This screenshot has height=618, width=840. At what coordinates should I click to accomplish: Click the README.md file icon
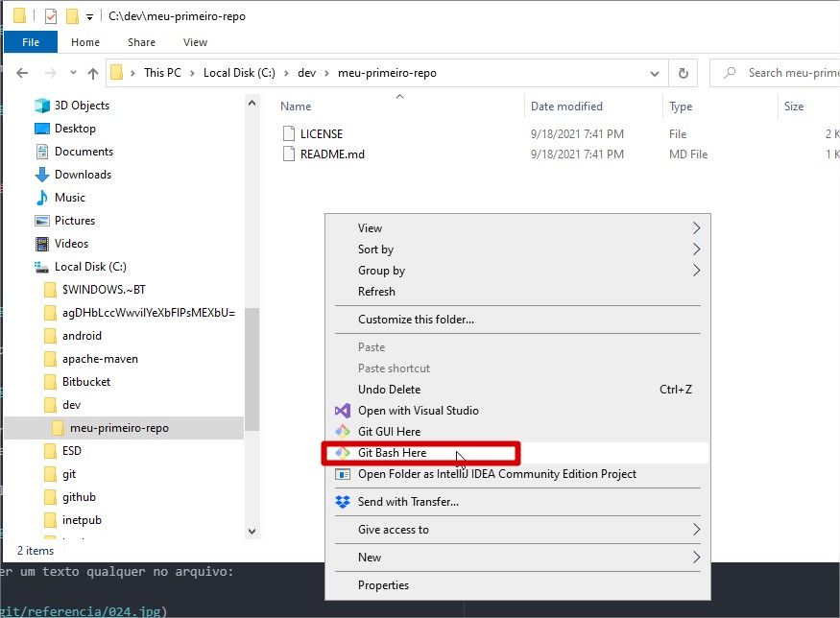tap(289, 154)
